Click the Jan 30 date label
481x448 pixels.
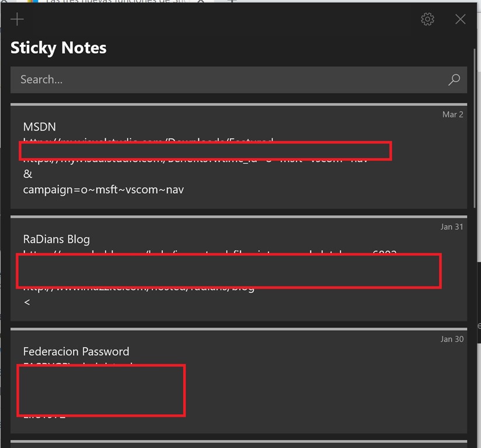pos(451,339)
